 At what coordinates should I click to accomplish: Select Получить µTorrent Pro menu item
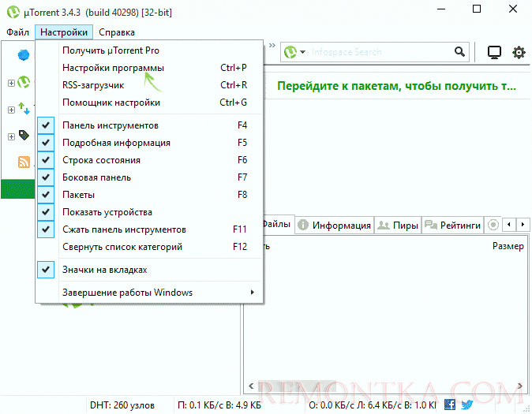(x=149, y=50)
